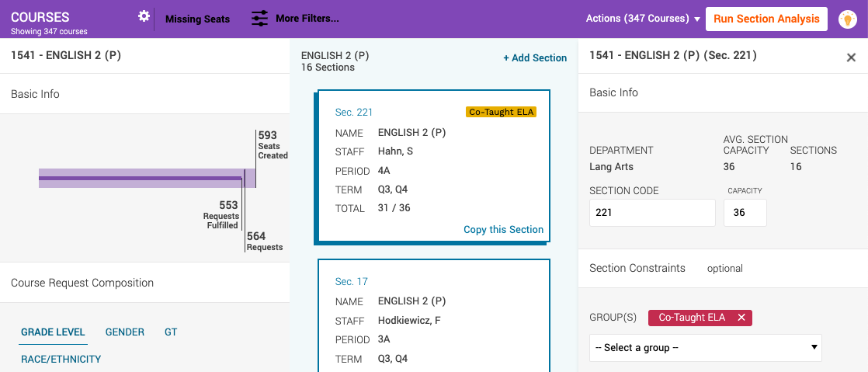Image resolution: width=868 pixels, height=372 pixels.
Task: Click the lightbulb tips icon
Action: pyautogui.click(x=848, y=19)
